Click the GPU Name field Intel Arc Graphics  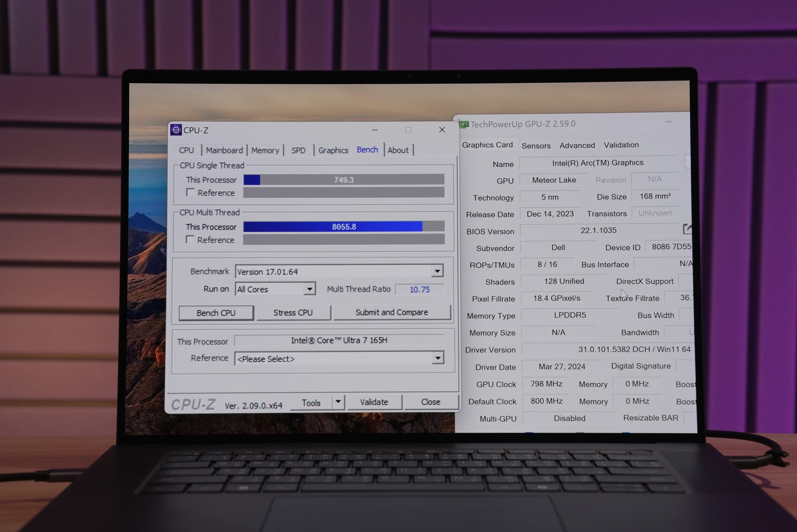click(598, 162)
